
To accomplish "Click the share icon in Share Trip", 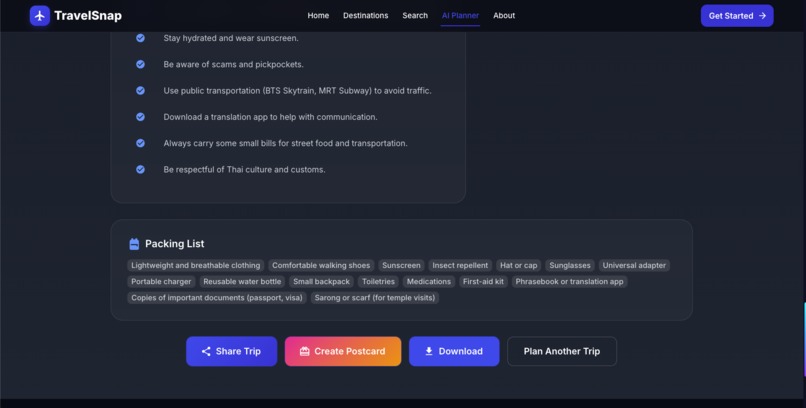I will point(206,351).
